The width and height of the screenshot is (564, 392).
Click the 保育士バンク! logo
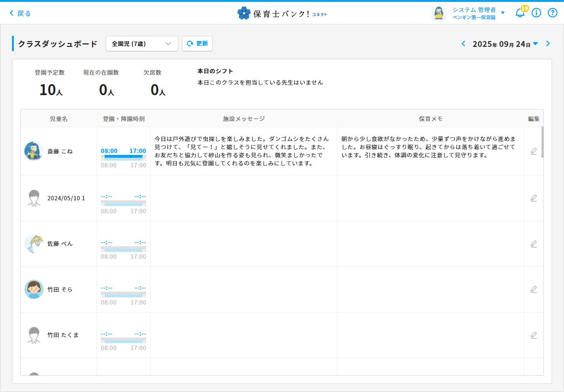pyautogui.click(x=282, y=13)
